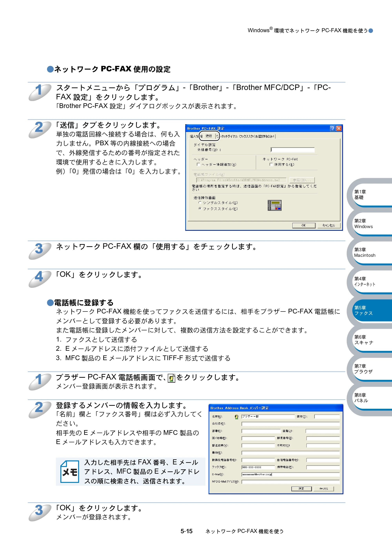
Task: Click the 部署 input field
Action: point(261,431)
